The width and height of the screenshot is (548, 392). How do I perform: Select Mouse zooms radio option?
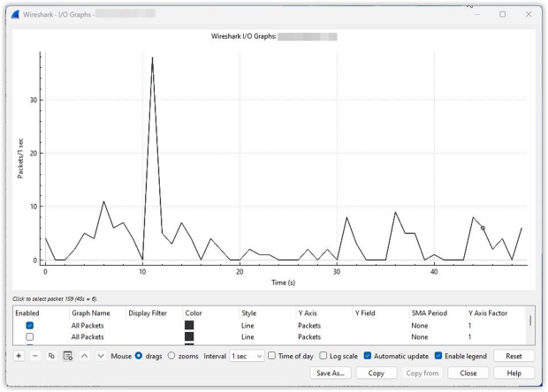pos(171,356)
